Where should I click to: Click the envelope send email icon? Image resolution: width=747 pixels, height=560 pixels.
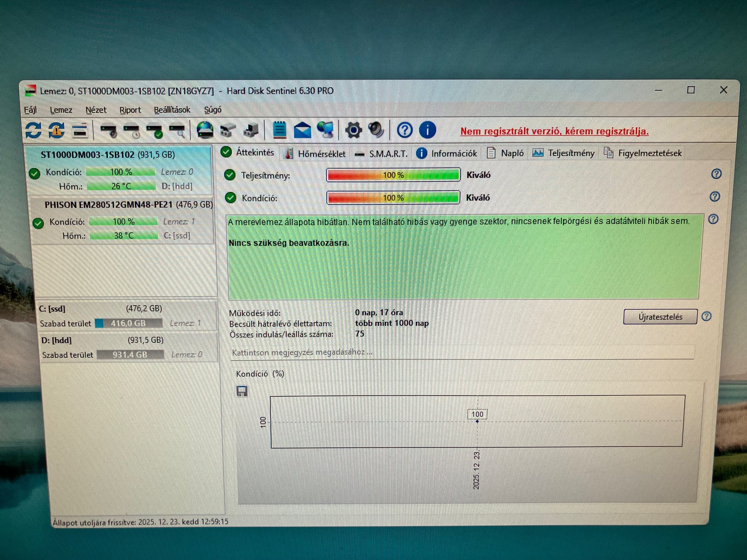click(302, 130)
